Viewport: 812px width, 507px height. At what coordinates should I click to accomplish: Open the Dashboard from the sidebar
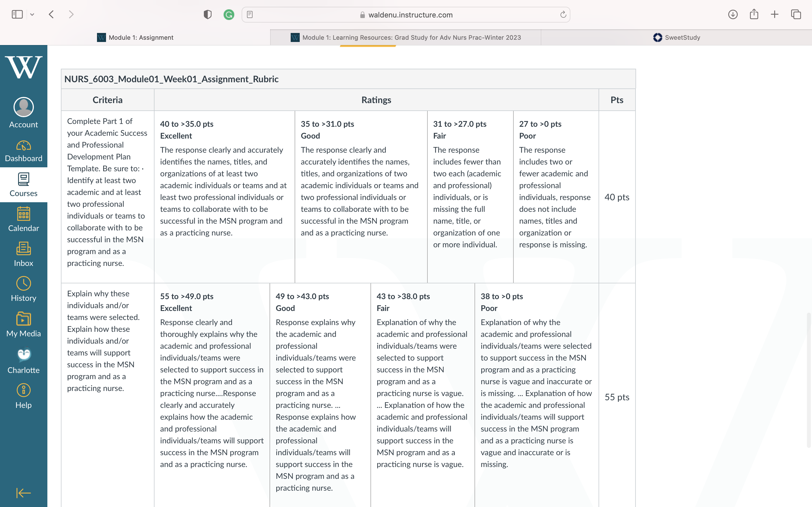pyautogui.click(x=23, y=151)
